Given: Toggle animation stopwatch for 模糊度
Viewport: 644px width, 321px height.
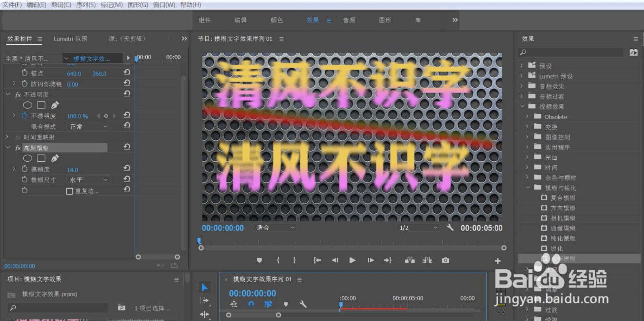Looking at the screenshot, I should tap(25, 169).
